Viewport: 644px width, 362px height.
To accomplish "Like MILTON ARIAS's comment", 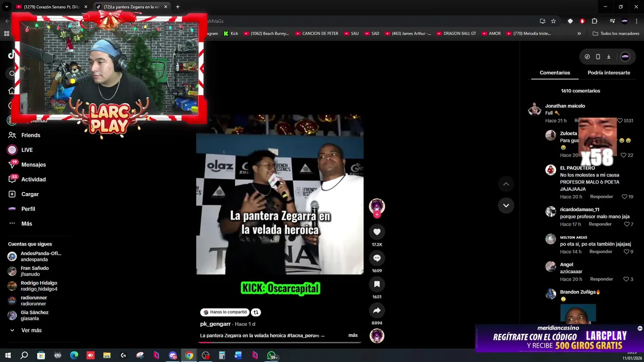I will pos(626,251).
